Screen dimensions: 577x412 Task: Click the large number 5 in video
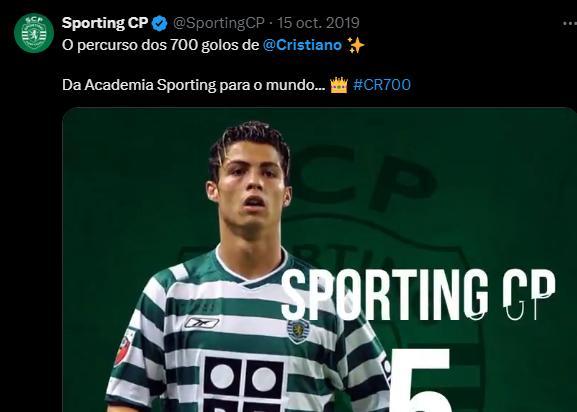(x=421, y=380)
